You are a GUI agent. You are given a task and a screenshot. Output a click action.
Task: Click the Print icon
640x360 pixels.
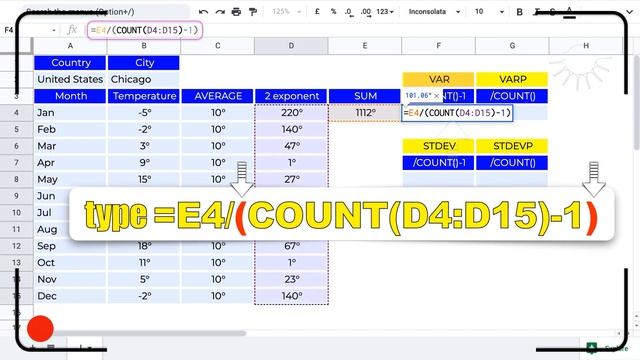(236, 12)
